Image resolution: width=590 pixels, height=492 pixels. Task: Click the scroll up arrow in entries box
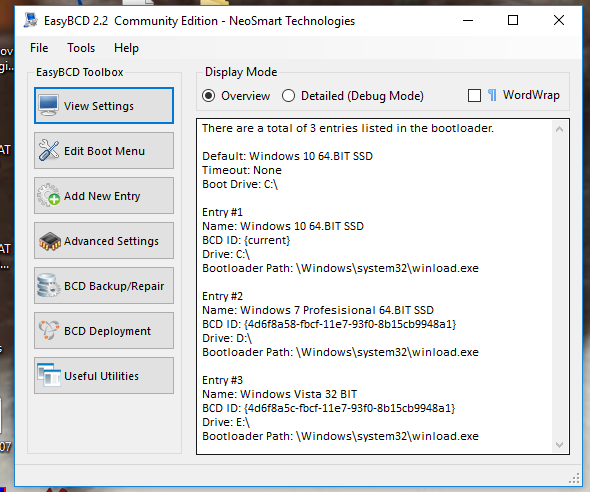(559, 129)
